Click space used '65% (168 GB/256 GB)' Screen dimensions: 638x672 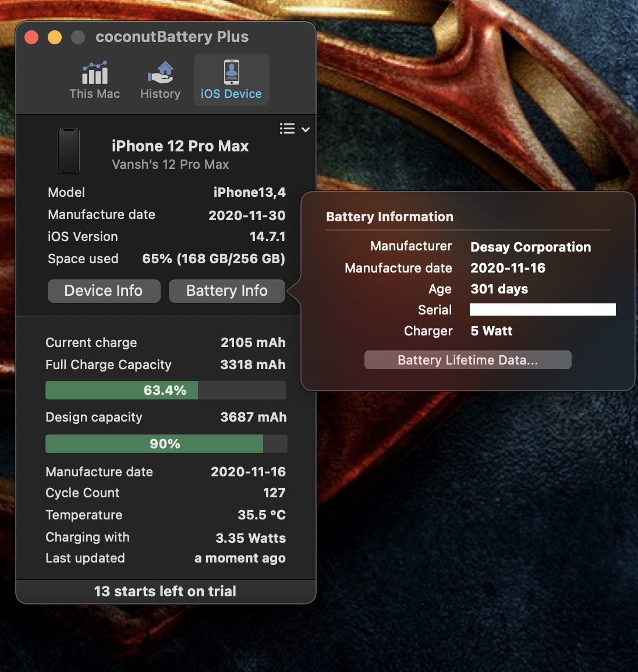pos(214,259)
